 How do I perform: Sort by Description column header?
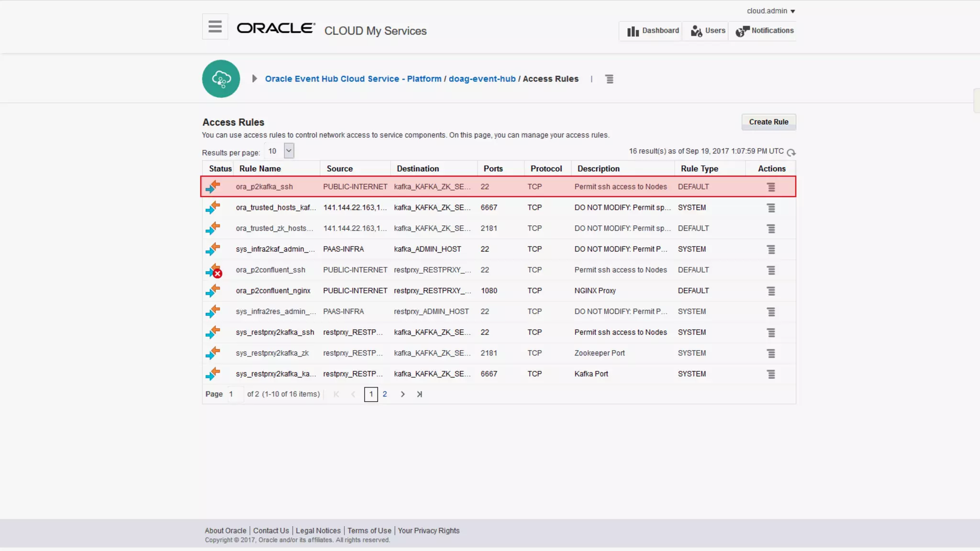tap(598, 169)
